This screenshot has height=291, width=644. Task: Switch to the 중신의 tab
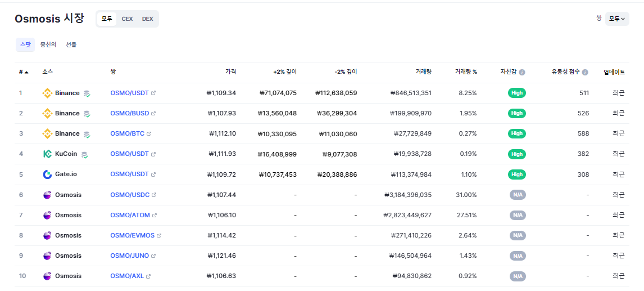(48, 45)
